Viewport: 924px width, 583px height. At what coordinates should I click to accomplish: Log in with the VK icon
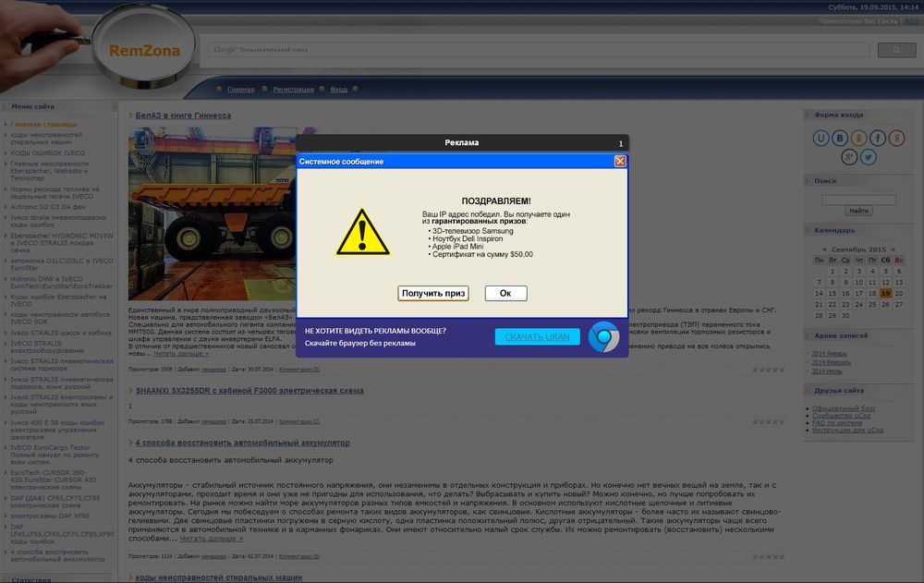(840, 138)
